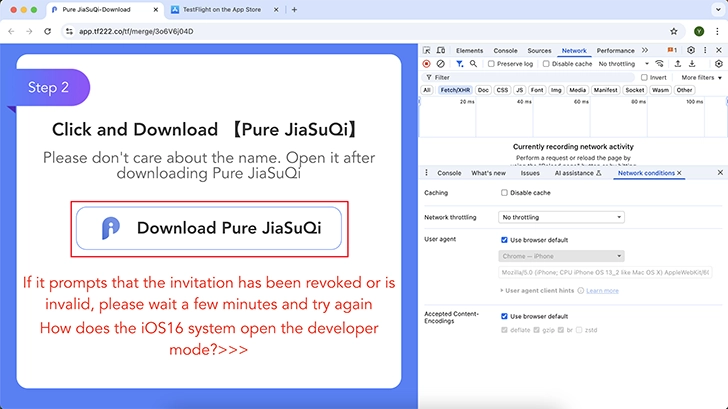Click Download Pure JiaSuQi button
This screenshot has width=728, height=409.
coord(209,228)
